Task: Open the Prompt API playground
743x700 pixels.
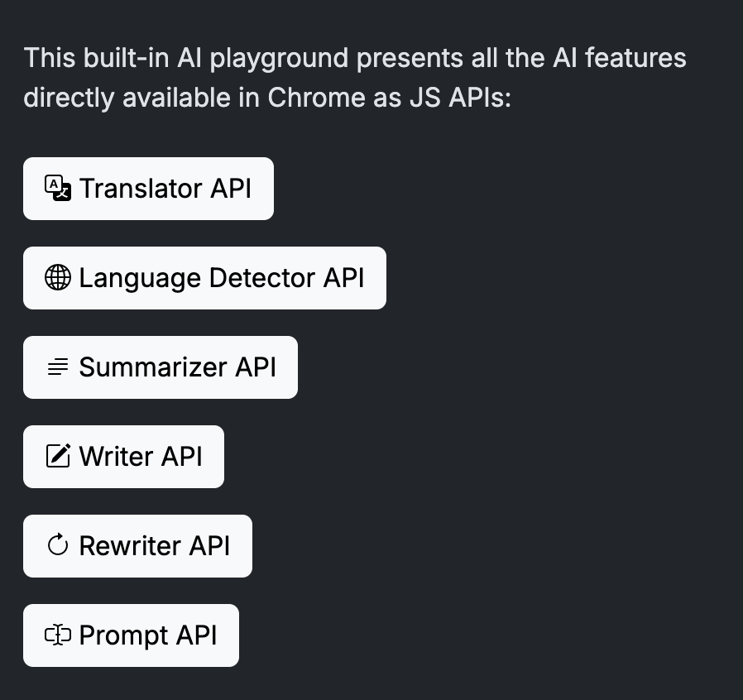Action: (x=131, y=635)
